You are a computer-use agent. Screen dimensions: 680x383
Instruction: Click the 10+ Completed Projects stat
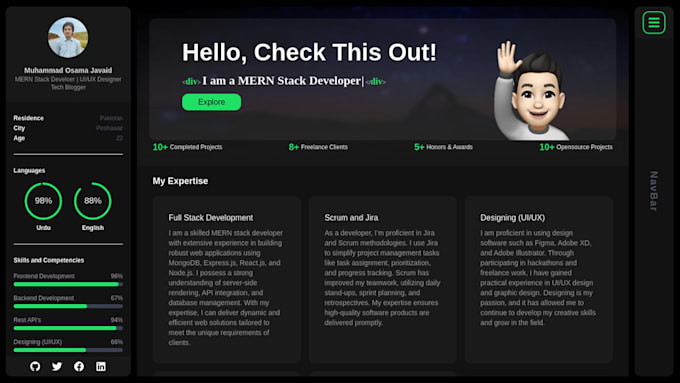coord(187,147)
